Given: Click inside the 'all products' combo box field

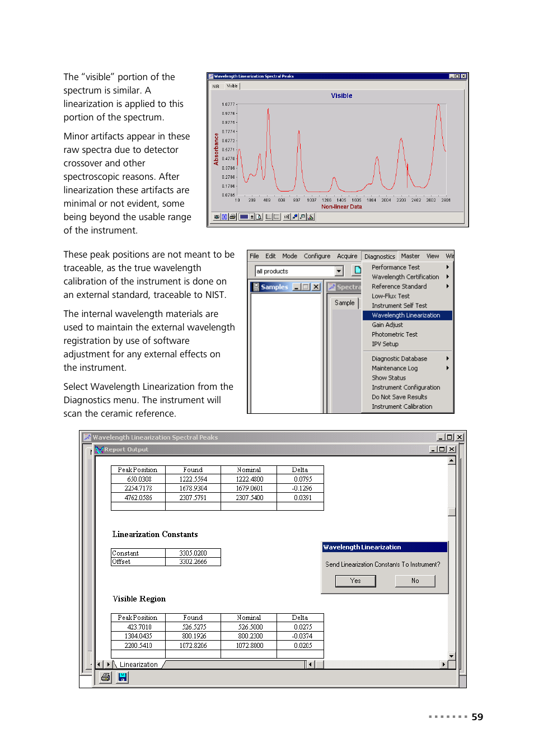Looking at the screenshot, I should [295, 271].
